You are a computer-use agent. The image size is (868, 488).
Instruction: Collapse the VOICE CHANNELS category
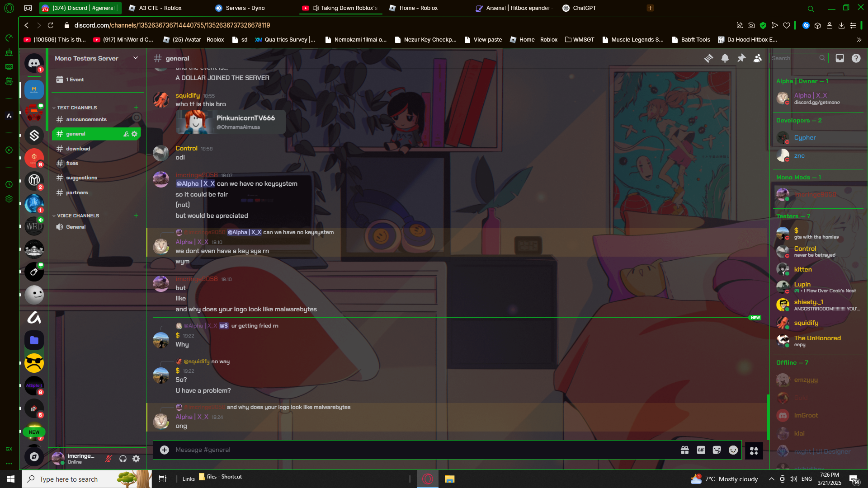click(77, 216)
